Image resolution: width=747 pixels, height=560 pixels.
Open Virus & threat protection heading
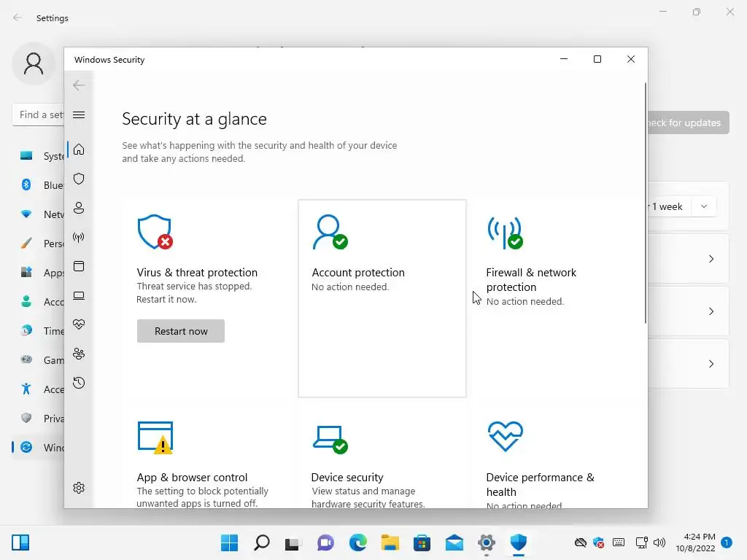pos(197,273)
